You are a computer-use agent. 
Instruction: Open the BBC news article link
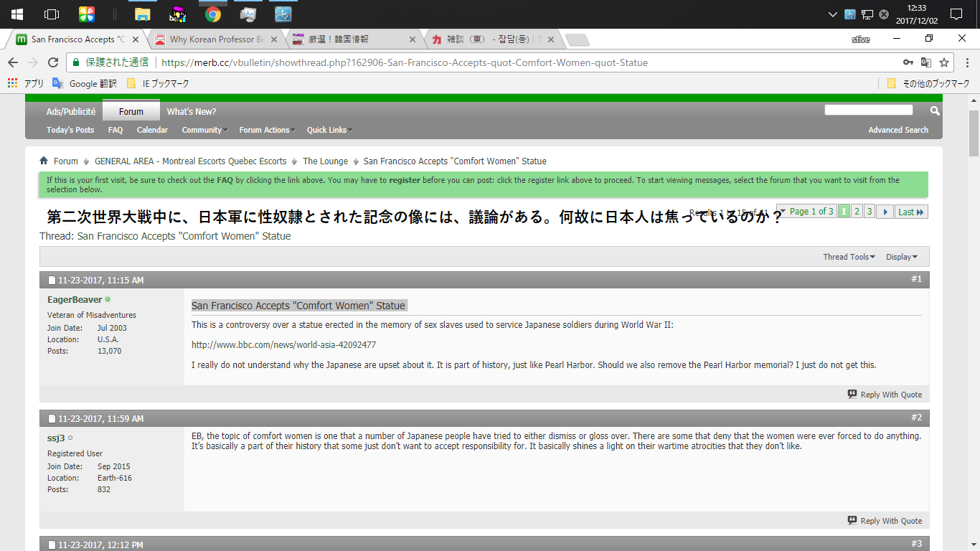coord(283,345)
